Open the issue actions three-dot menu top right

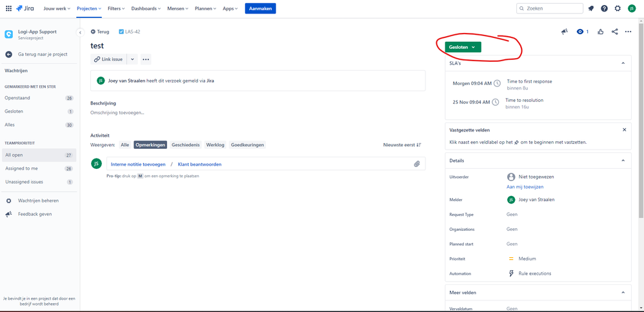point(628,32)
